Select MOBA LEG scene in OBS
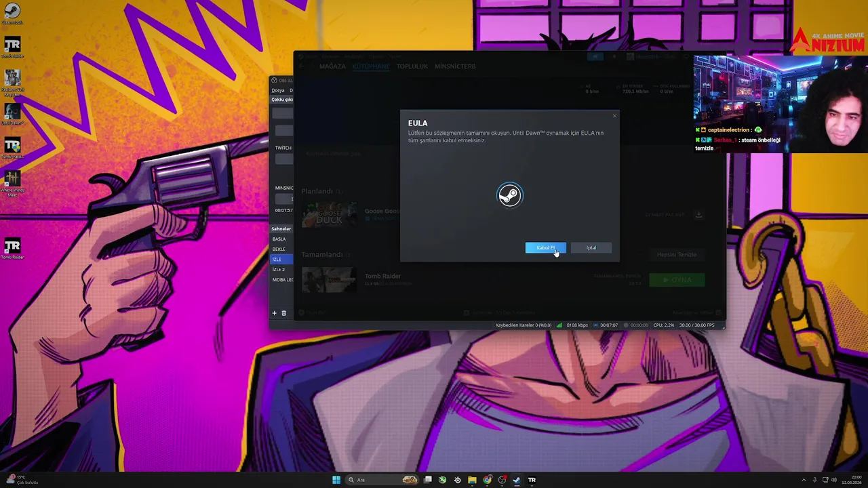Image resolution: width=868 pixels, height=488 pixels. click(282, 280)
